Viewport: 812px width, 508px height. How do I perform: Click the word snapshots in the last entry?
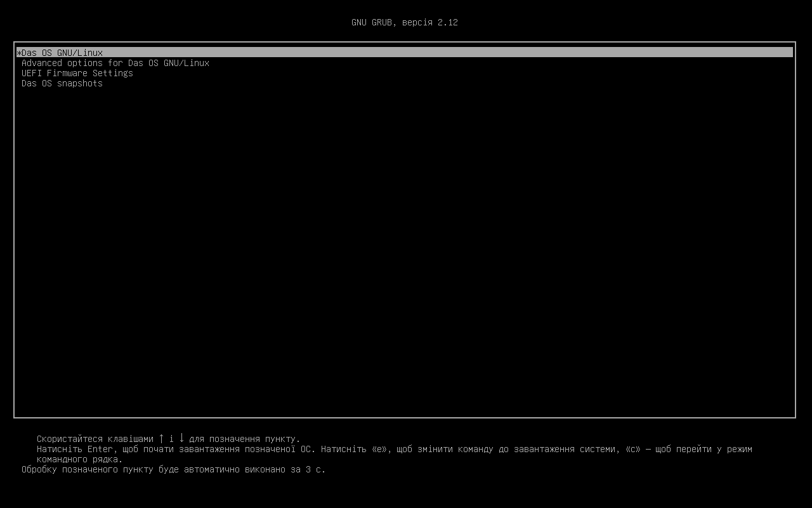80,83
